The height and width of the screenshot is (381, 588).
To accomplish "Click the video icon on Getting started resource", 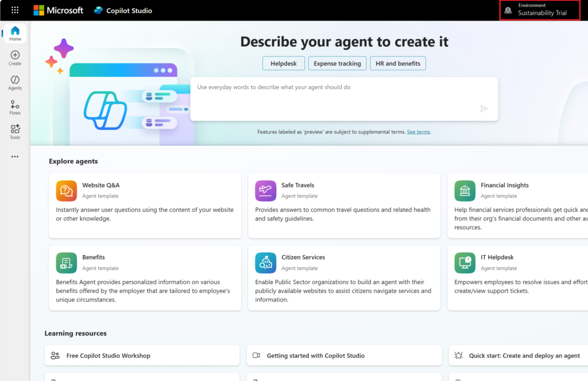I will (x=257, y=356).
